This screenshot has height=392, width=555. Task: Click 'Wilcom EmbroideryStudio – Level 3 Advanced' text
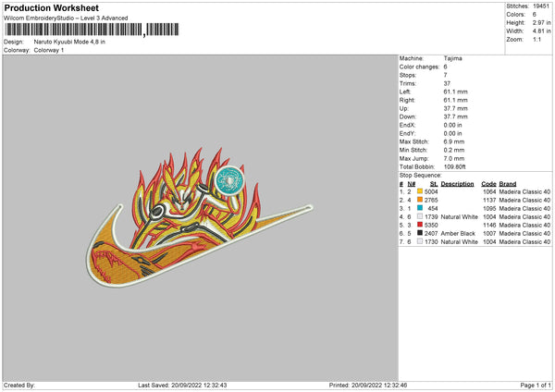click(x=66, y=18)
